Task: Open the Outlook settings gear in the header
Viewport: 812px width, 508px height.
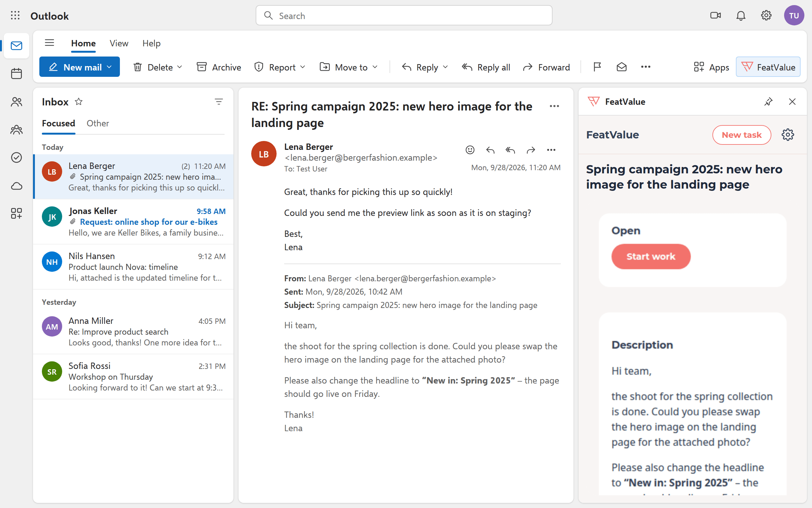Action: point(766,16)
